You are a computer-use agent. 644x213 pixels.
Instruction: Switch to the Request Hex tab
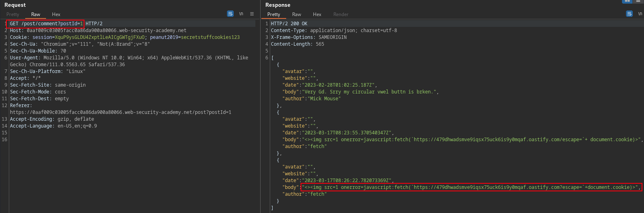(56, 14)
